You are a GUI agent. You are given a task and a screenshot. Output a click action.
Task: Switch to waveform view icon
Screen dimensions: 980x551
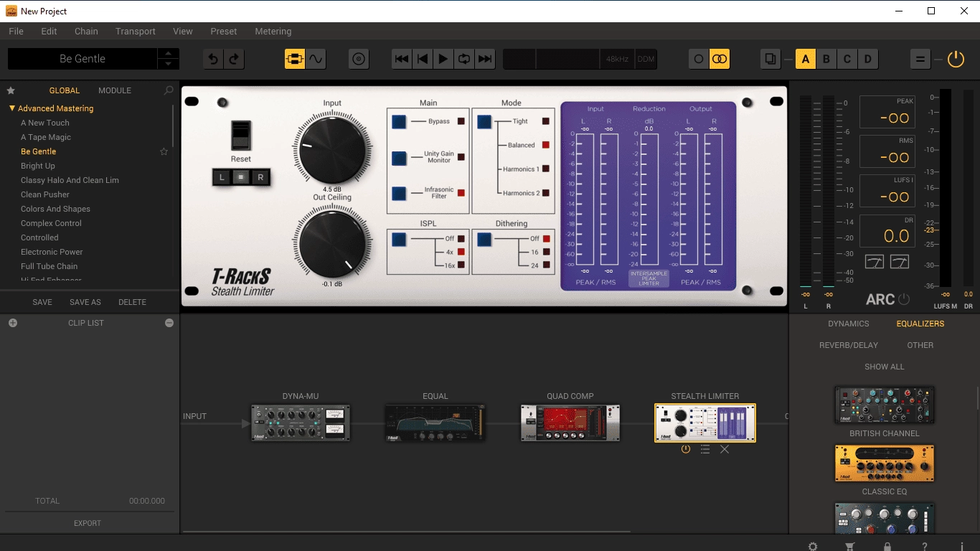[316, 59]
